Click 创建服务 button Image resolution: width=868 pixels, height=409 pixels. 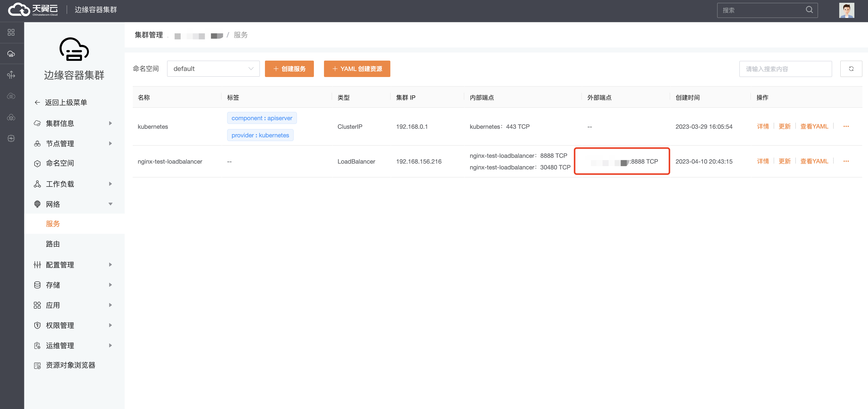click(x=289, y=69)
